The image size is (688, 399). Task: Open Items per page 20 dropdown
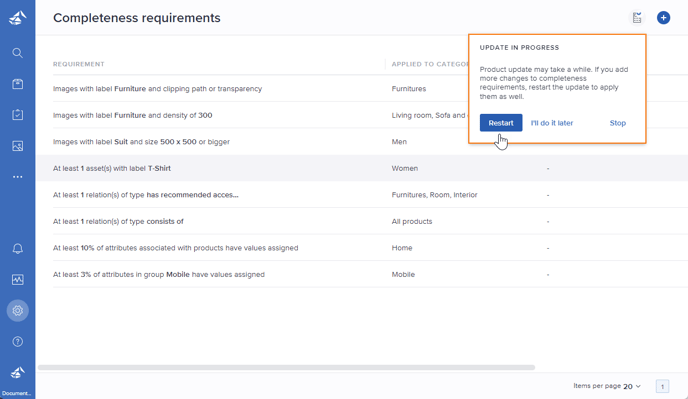632,386
